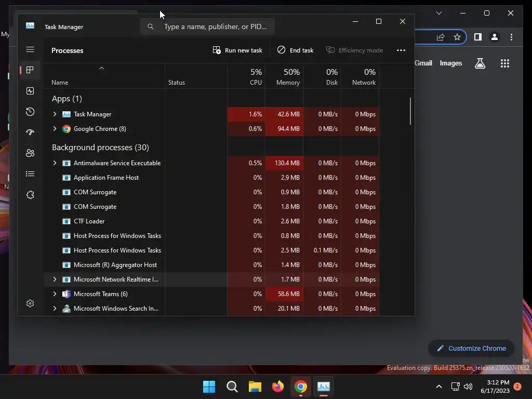Open File Explorer from taskbar
Viewport: 532px width, 399px height.
[x=255, y=387]
